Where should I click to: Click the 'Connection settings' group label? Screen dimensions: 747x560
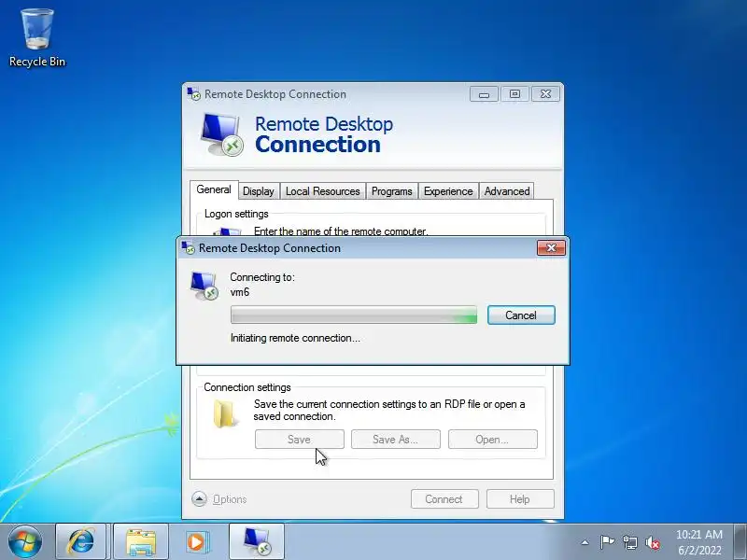click(247, 387)
